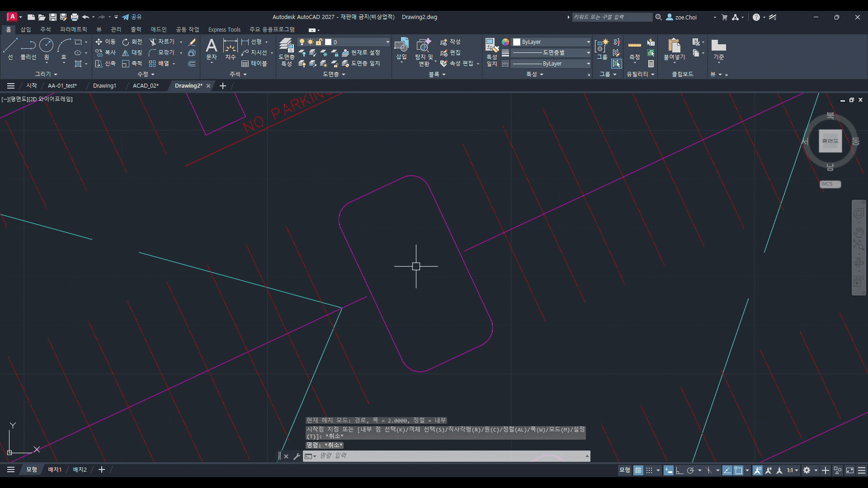Toggle polar tracking in status bar
The image size is (868, 488).
point(690,470)
